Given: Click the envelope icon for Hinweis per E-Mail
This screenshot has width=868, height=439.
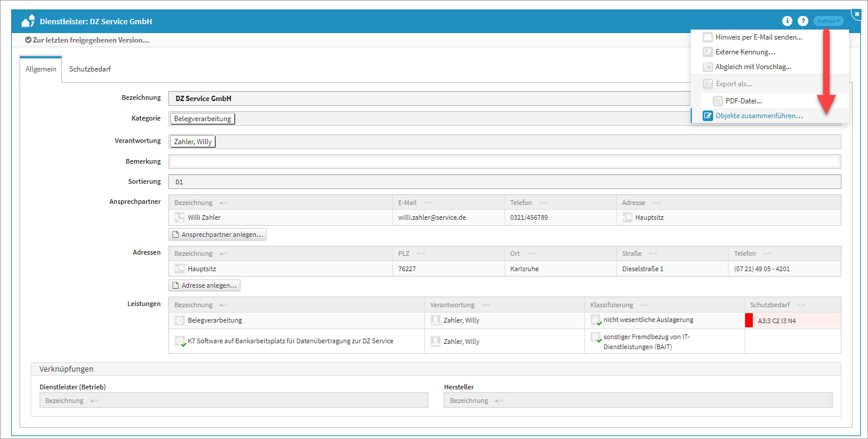Looking at the screenshot, I should tap(708, 37).
